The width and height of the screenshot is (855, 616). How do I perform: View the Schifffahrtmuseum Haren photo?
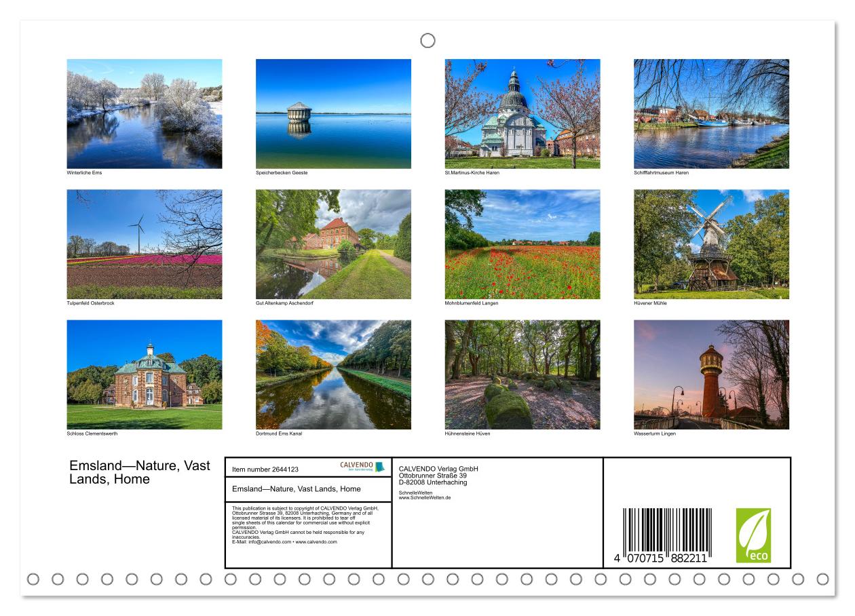point(711,114)
